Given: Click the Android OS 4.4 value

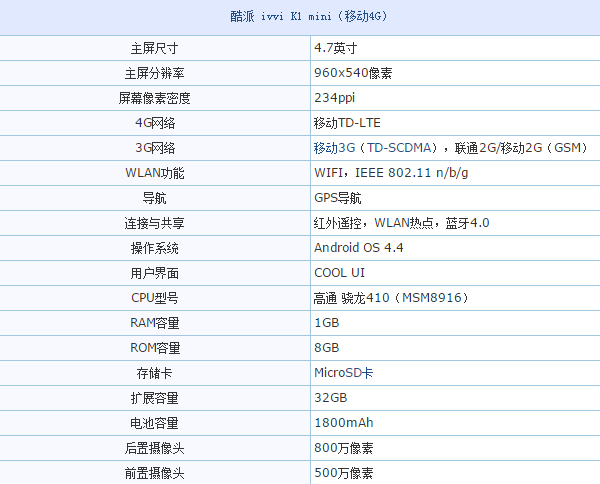Looking at the screenshot, I should pos(358,248).
